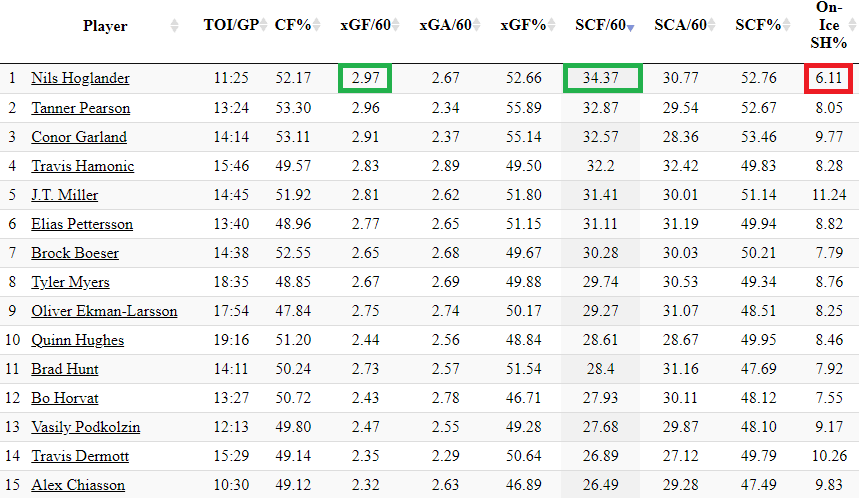Sort table by On-Ice SH% header
This screenshot has height=498, width=859.
pos(829,25)
